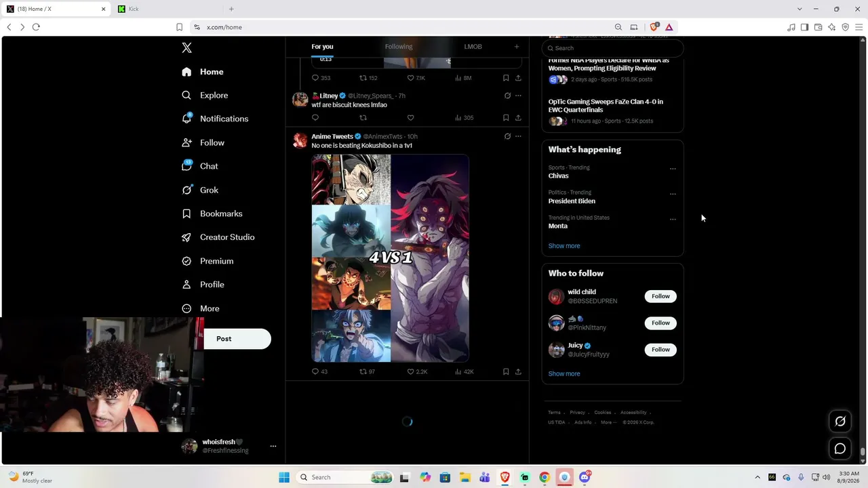Add a timeline tab with plus
Screen dimensions: 868x488
pyautogui.click(x=517, y=47)
